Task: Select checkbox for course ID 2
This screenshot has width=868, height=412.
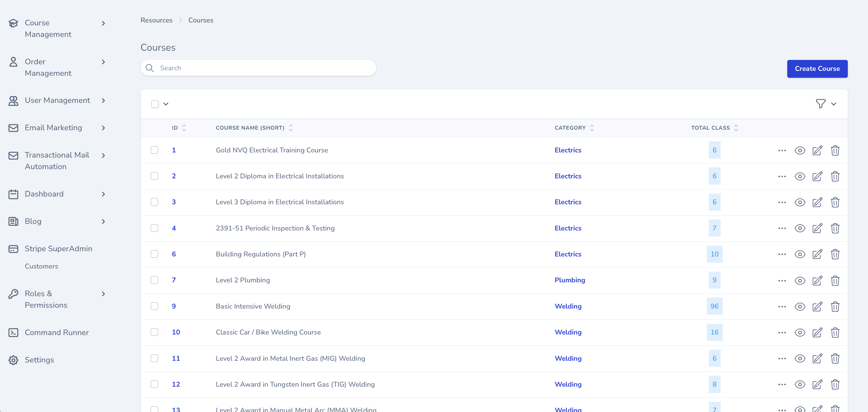Action: click(154, 176)
